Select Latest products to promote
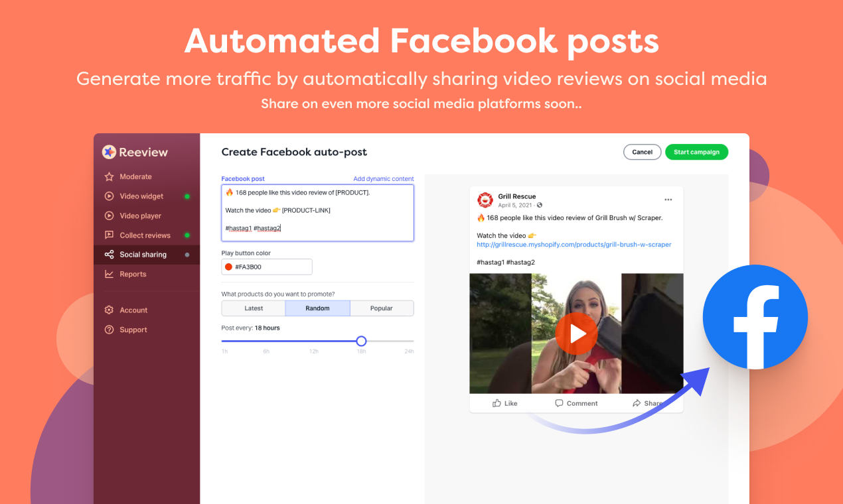843x504 pixels. 253,308
